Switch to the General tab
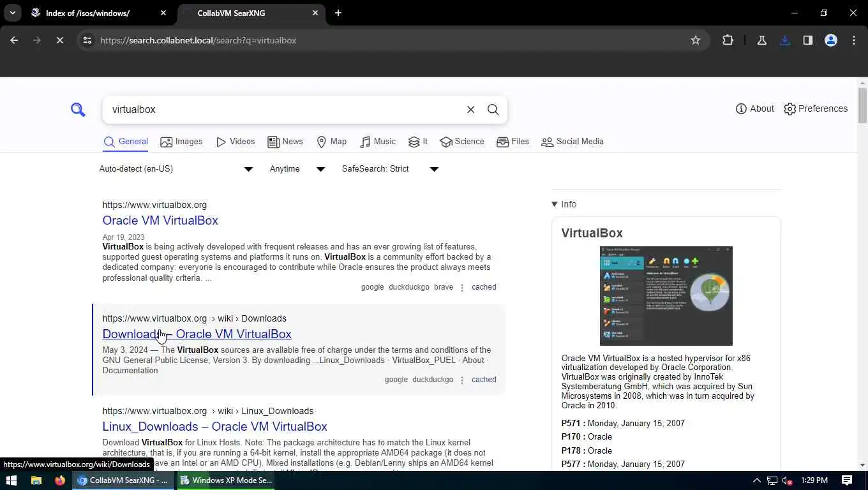This screenshot has height=490, width=868. (x=126, y=142)
